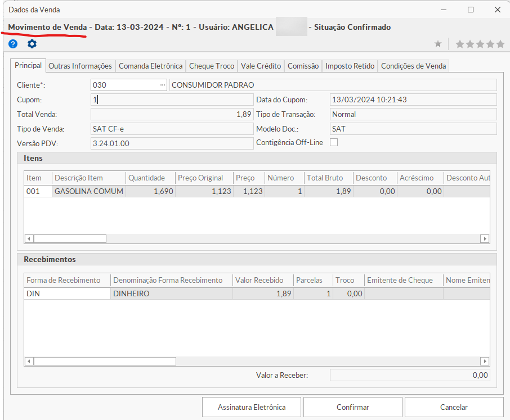The height and width of the screenshot is (420, 510).
Task: Select GASOLINA COMUM item cell
Action: [x=89, y=191]
